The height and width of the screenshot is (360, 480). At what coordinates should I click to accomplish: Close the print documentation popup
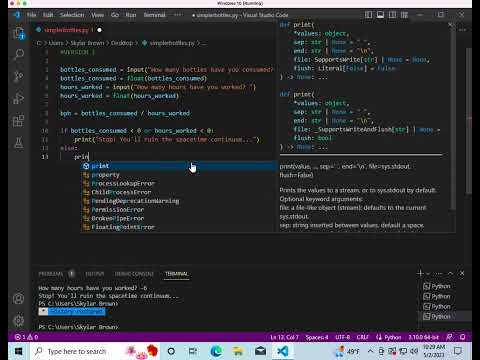click(x=450, y=25)
